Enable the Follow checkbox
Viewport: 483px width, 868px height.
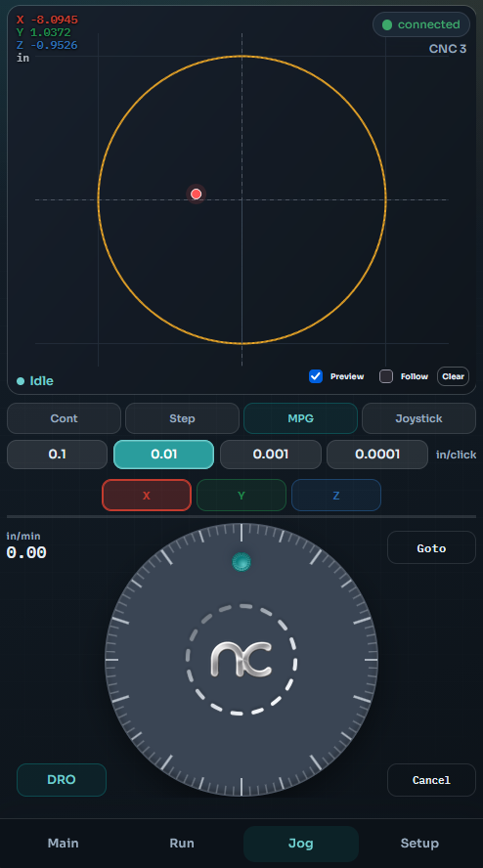point(386,376)
